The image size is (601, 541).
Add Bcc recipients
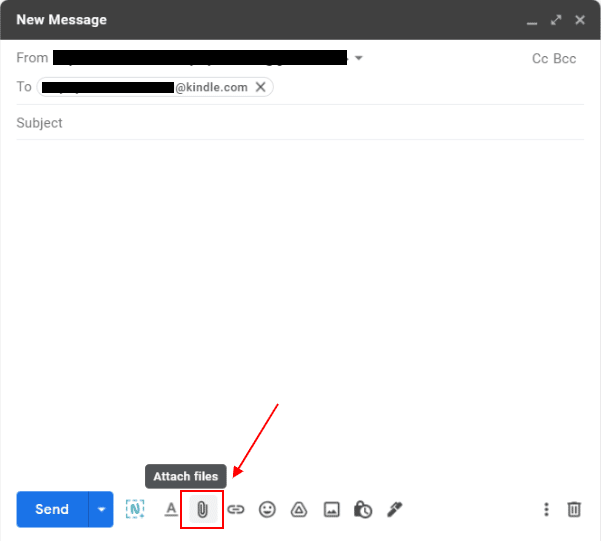click(565, 59)
